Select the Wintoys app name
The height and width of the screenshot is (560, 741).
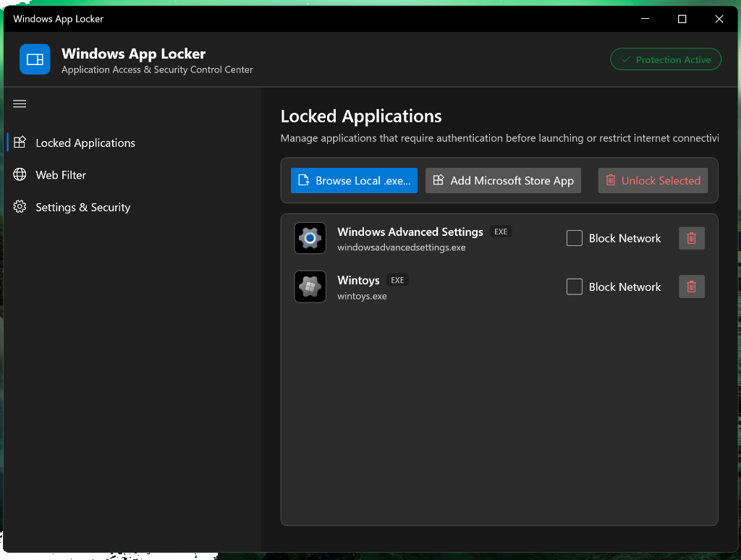pos(358,280)
